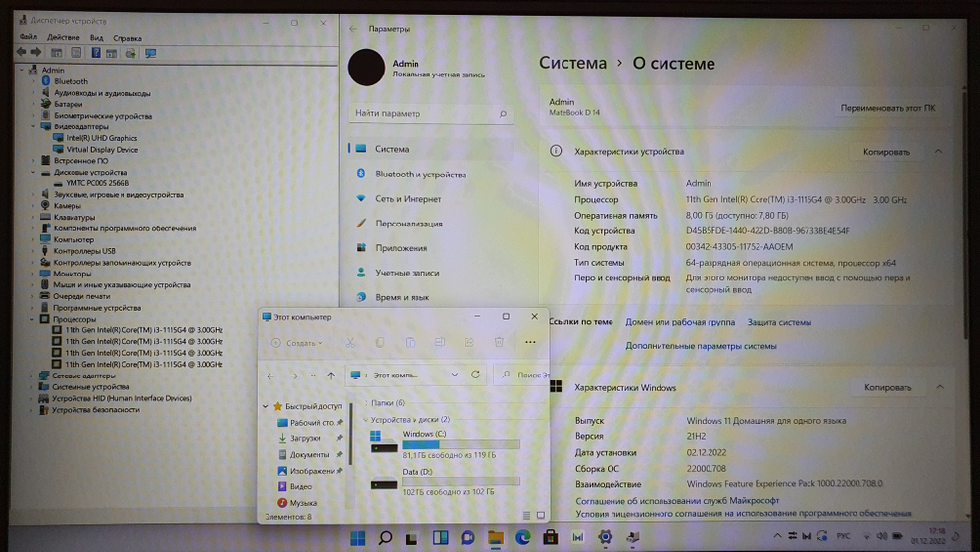The height and width of the screenshot is (552, 980).
Task: Open Персонализация settings section
Action: tap(430, 224)
